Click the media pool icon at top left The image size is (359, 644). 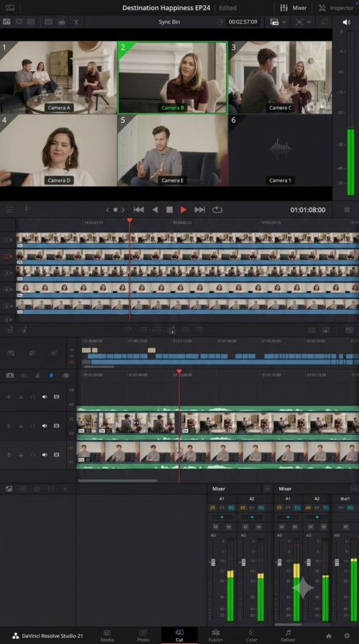[x=6, y=22]
